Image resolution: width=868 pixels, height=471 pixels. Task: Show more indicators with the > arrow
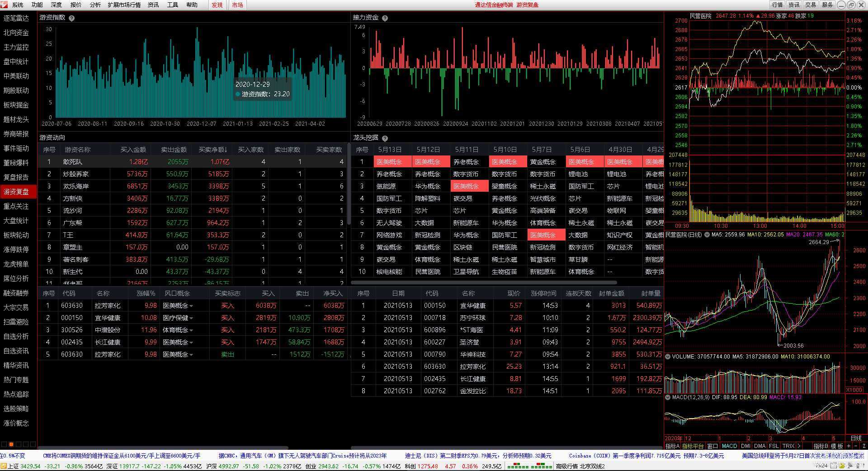click(x=799, y=446)
